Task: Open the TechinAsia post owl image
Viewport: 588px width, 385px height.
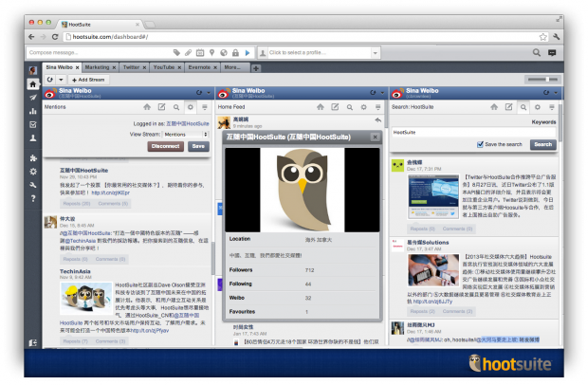Action: pyautogui.click(x=86, y=299)
